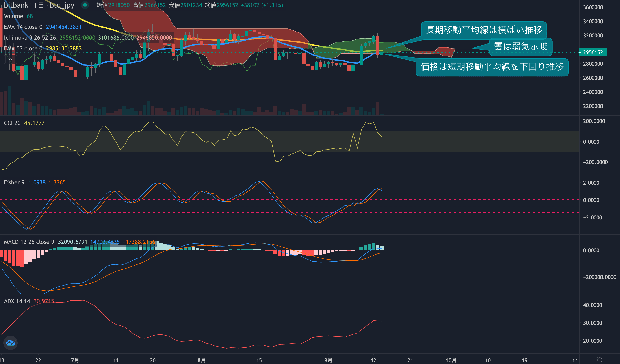This screenshot has height=364, width=620.
Task: Select the Fisher 9 indicator legend
Action: (x=14, y=182)
